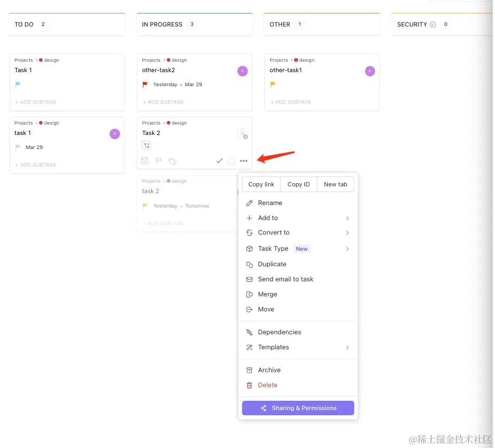
Task: Click the grey flag on task 1 card
Action: 18,147
